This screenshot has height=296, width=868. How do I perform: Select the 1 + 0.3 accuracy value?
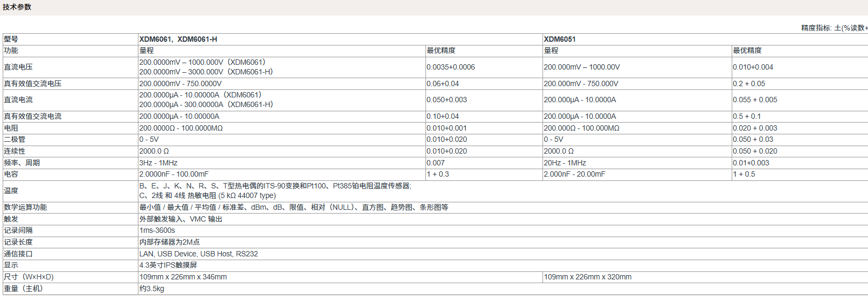click(438, 174)
